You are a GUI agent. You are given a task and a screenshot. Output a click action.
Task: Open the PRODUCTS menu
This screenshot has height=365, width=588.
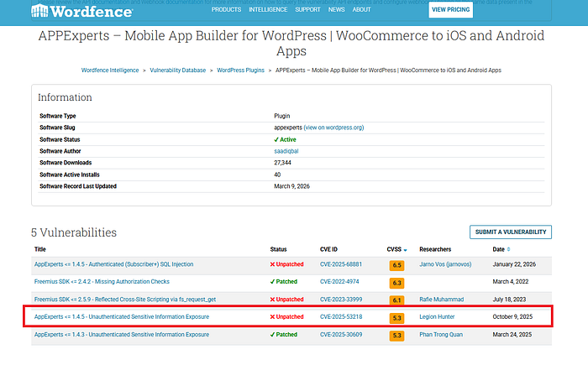(x=226, y=9)
